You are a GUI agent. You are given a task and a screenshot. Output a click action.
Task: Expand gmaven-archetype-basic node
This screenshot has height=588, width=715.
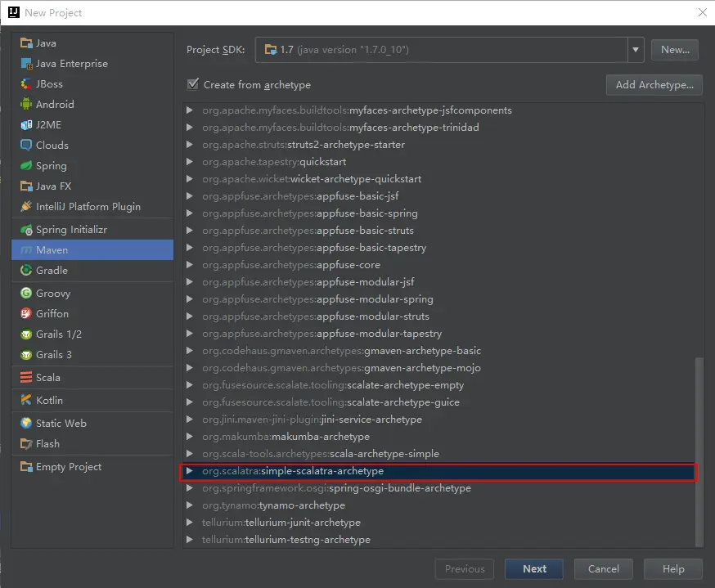pyautogui.click(x=189, y=351)
